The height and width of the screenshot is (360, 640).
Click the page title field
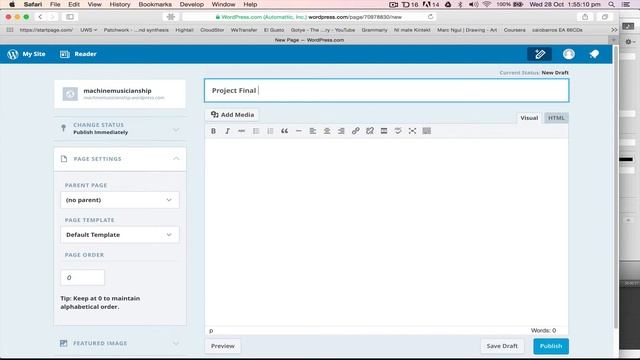[x=387, y=91]
